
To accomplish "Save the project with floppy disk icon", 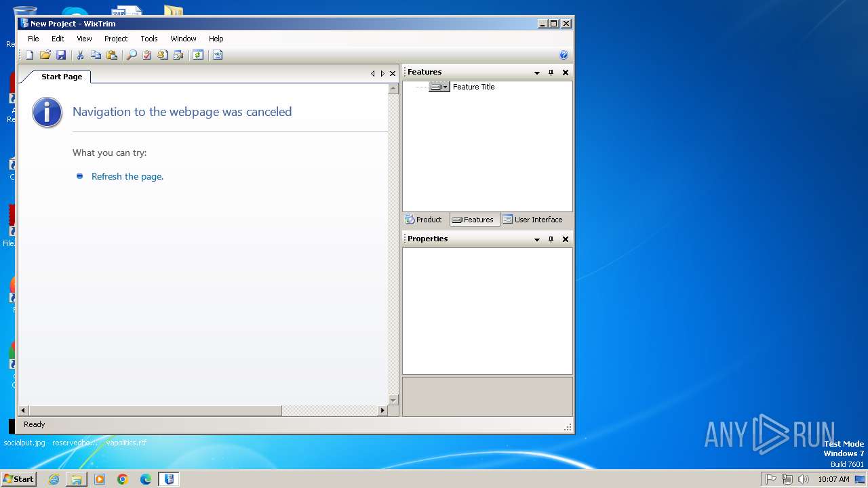I will pos(60,55).
